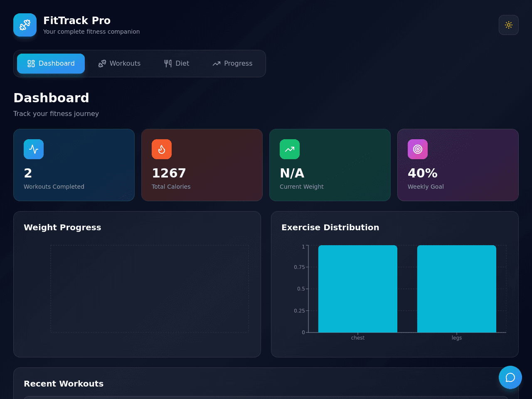Screen dimensions: 532x399
Task: Click the legs bar in Exercise Distribution
Action: click(x=457, y=289)
